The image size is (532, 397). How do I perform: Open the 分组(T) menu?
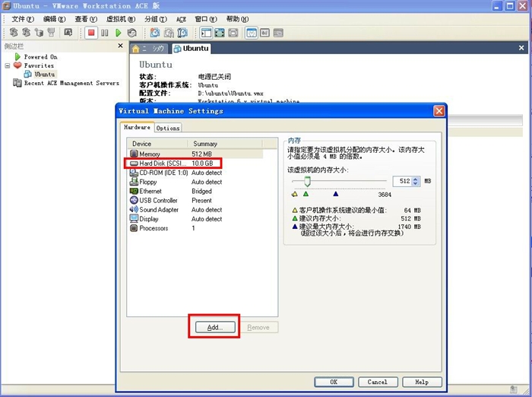pyautogui.click(x=156, y=19)
